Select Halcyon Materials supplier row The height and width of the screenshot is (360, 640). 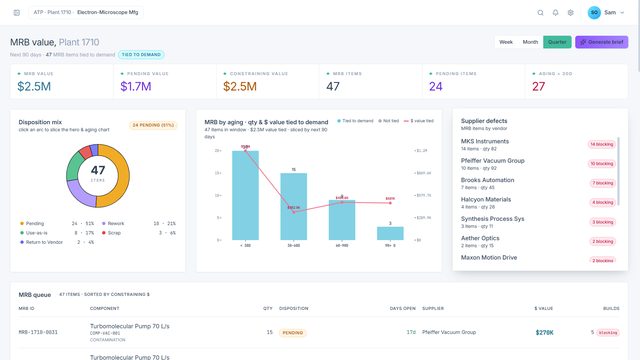(x=538, y=203)
